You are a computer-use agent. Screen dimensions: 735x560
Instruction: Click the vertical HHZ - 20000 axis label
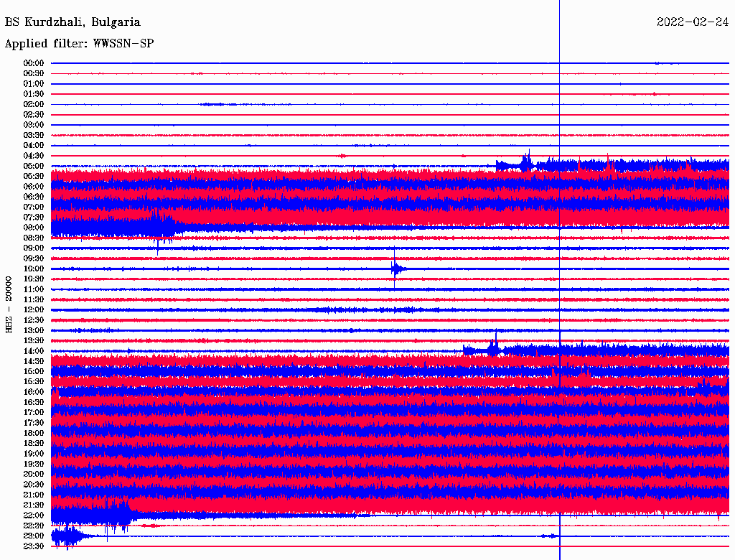click(9, 304)
